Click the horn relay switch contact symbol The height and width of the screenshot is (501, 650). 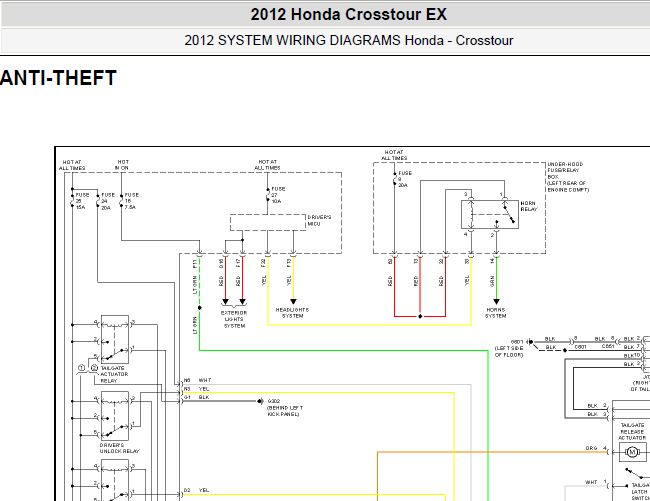tap(509, 214)
